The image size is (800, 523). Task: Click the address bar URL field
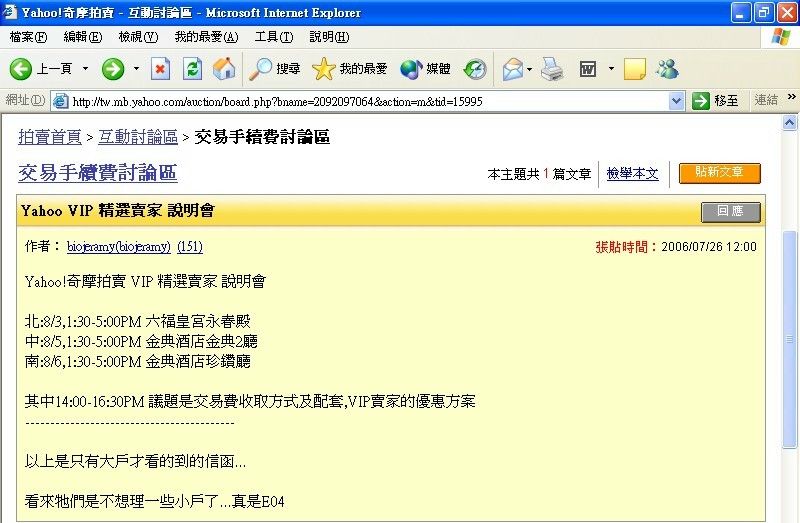pyautogui.click(x=360, y=101)
